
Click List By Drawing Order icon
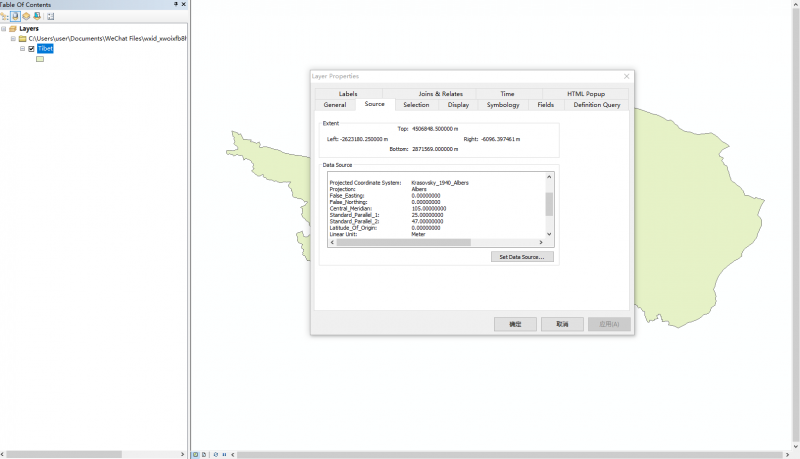(x=5, y=16)
